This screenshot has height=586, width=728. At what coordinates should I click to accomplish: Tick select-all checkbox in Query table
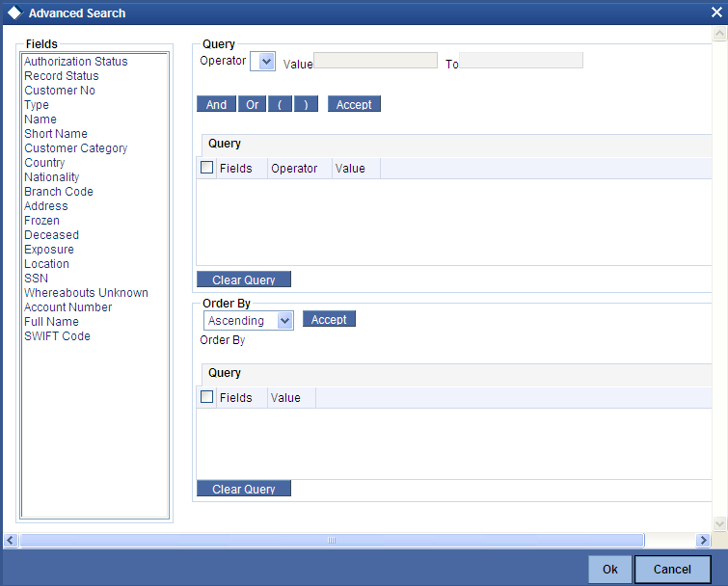click(x=206, y=167)
